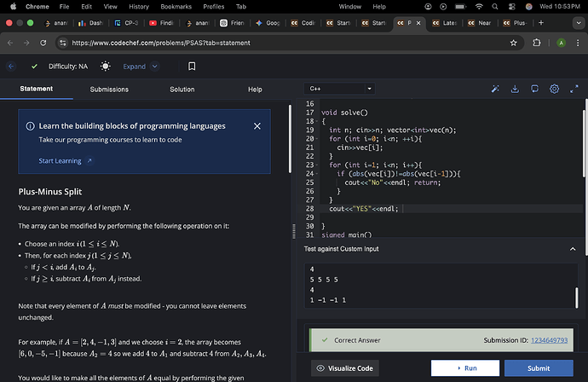Fold the for loop at line 23

317,165
